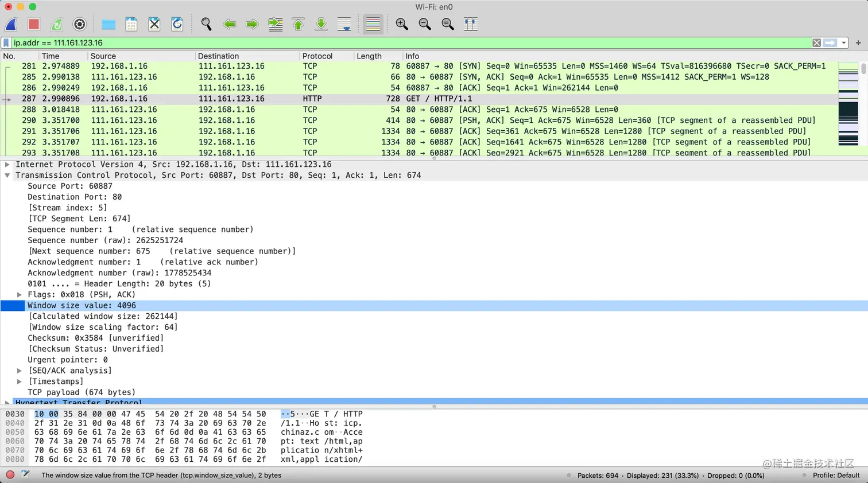Sort packets by Time column
868x483 pixels.
click(63, 56)
